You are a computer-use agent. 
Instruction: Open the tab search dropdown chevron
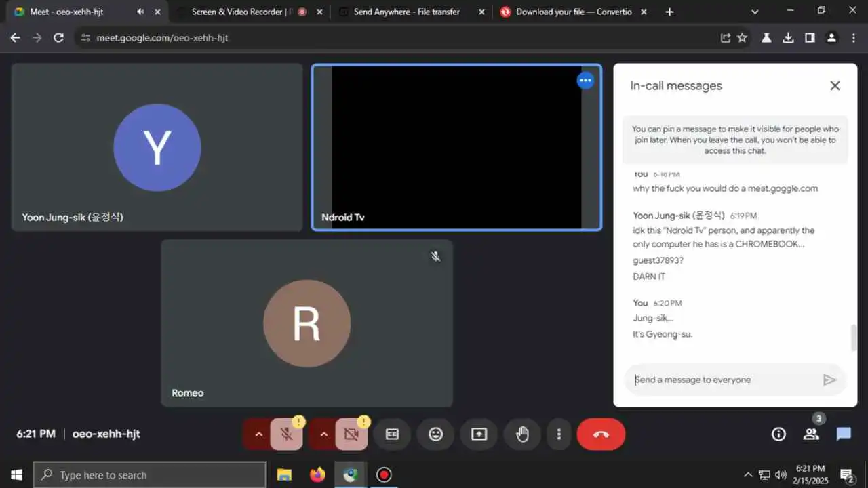755,12
